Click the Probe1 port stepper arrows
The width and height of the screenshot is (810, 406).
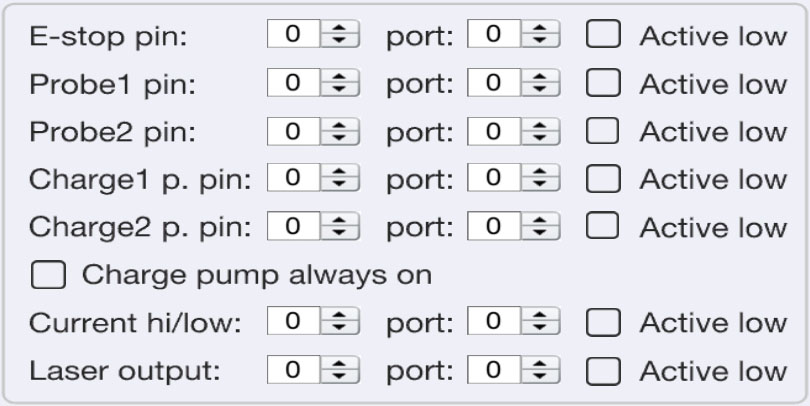(x=541, y=83)
